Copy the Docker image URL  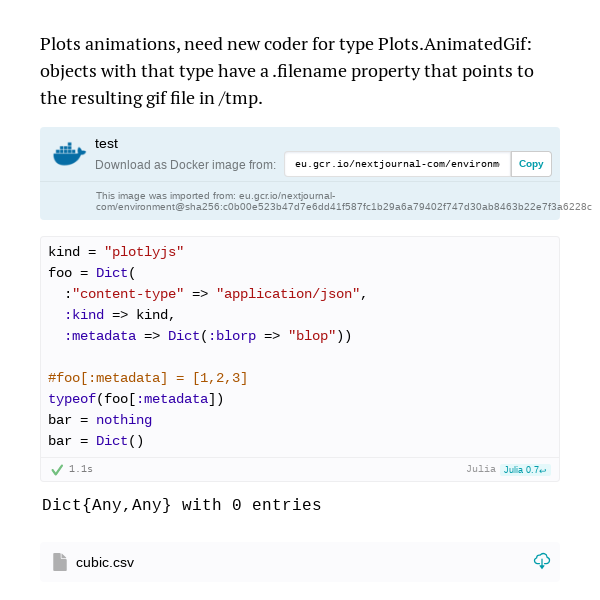[531, 164]
